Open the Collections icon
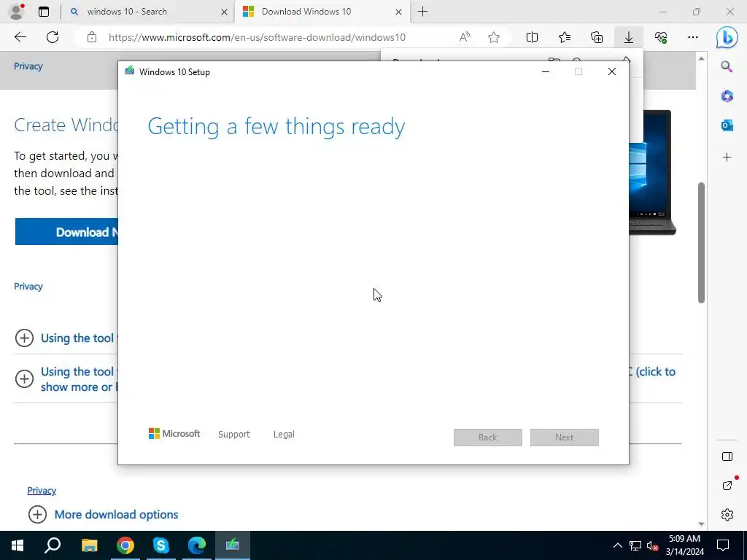The width and height of the screenshot is (747, 560). (597, 37)
